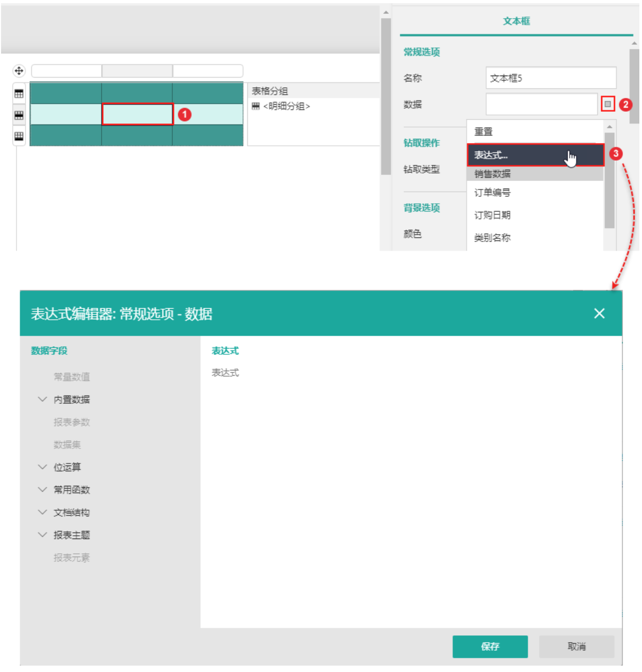Expand the 常用函数 category
642x672 pixels.
pyautogui.click(x=43, y=490)
